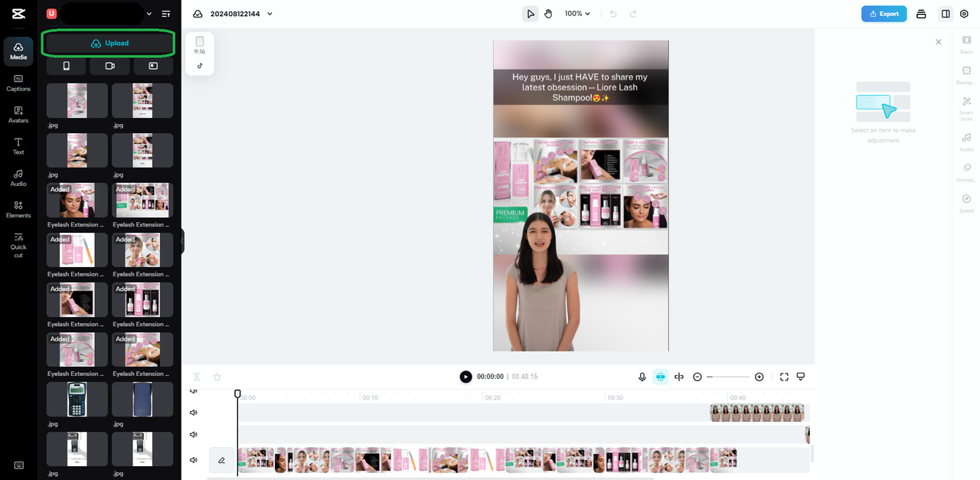
Task: Zoom in timeline with plus icon
Action: pyautogui.click(x=759, y=377)
